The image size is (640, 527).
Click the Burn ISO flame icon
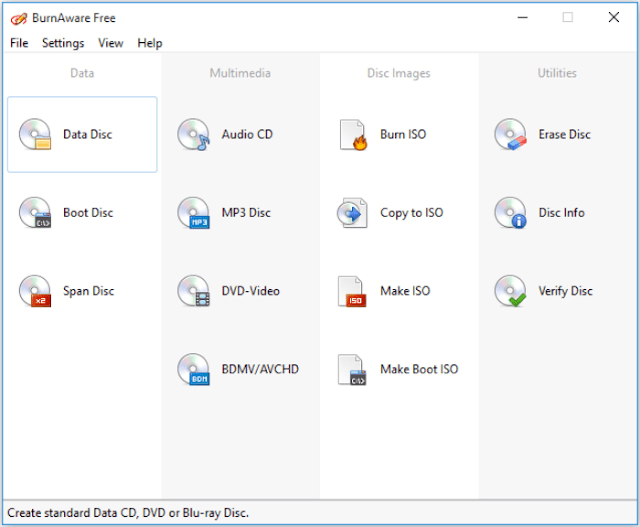tap(353, 135)
